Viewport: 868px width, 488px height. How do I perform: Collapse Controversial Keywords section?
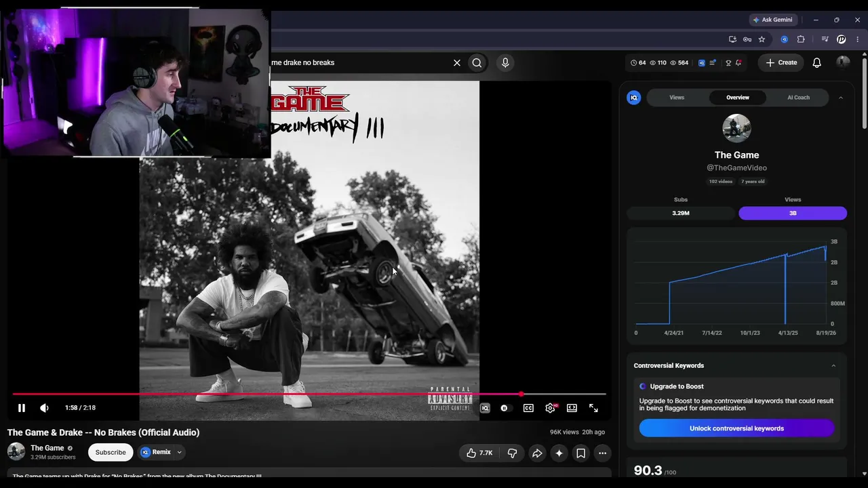coord(833,366)
